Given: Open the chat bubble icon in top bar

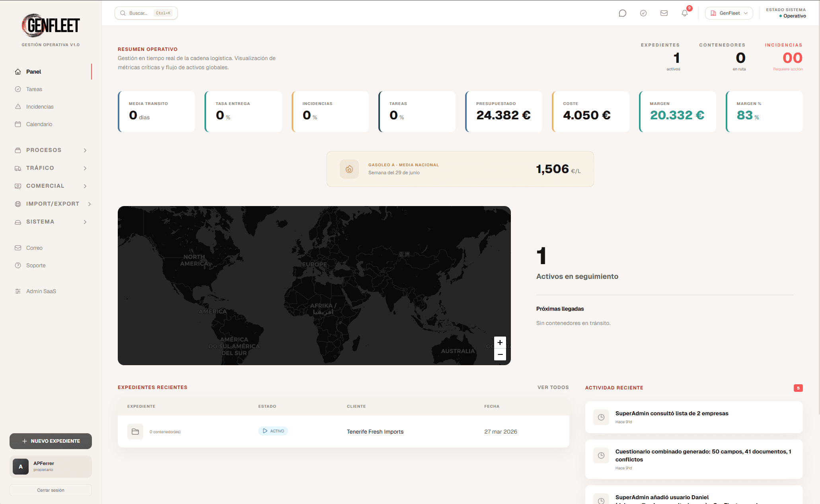Looking at the screenshot, I should (623, 13).
